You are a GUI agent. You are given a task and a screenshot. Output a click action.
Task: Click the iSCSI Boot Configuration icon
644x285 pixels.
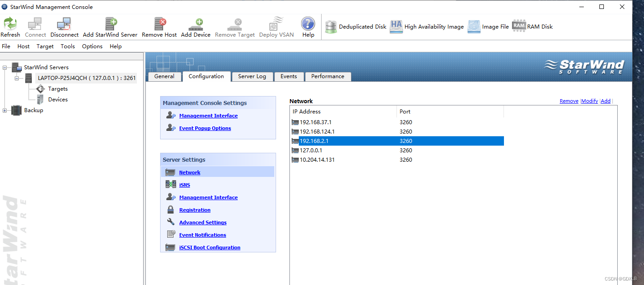click(170, 247)
